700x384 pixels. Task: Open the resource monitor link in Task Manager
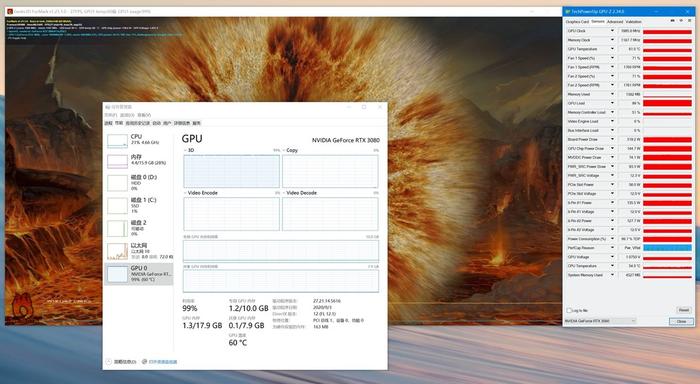tap(162, 362)
